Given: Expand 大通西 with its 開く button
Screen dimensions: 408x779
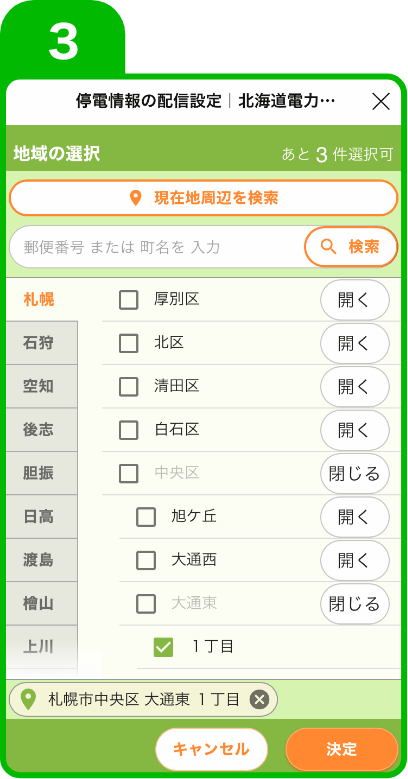Looking at the screenshot, I should pos(354,560).
